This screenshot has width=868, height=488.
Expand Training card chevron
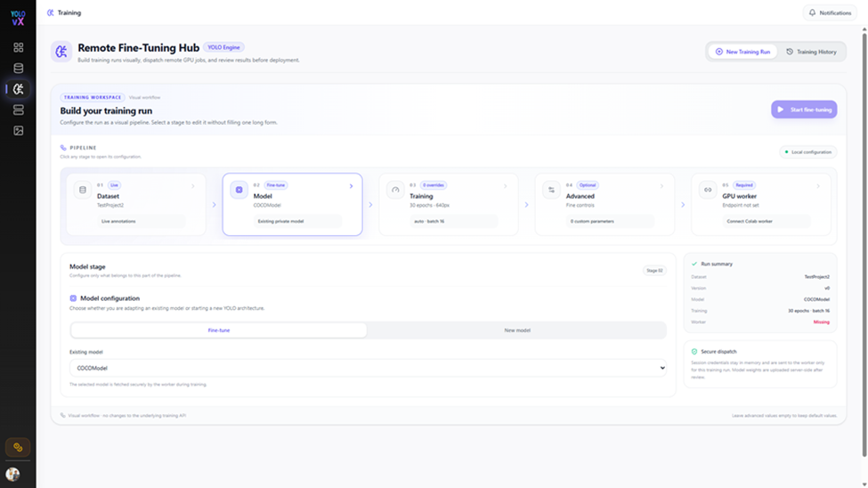506,186
